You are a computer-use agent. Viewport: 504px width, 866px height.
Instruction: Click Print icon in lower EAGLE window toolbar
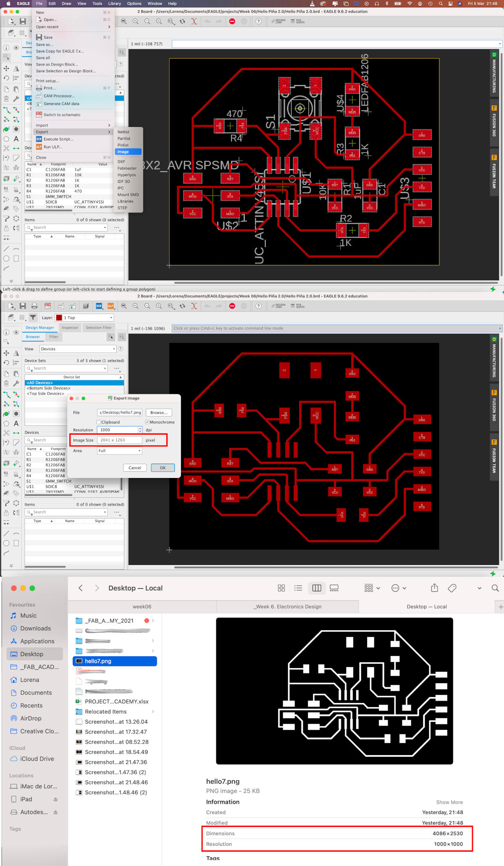(34, 306)
